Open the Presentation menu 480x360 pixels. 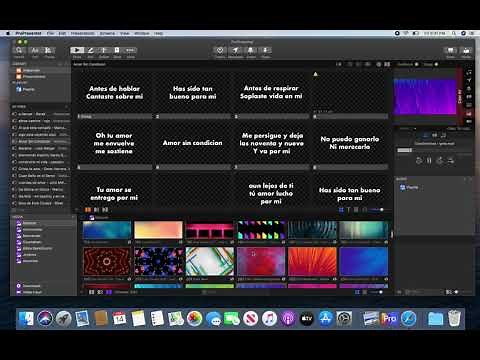(x=83, y=33)
